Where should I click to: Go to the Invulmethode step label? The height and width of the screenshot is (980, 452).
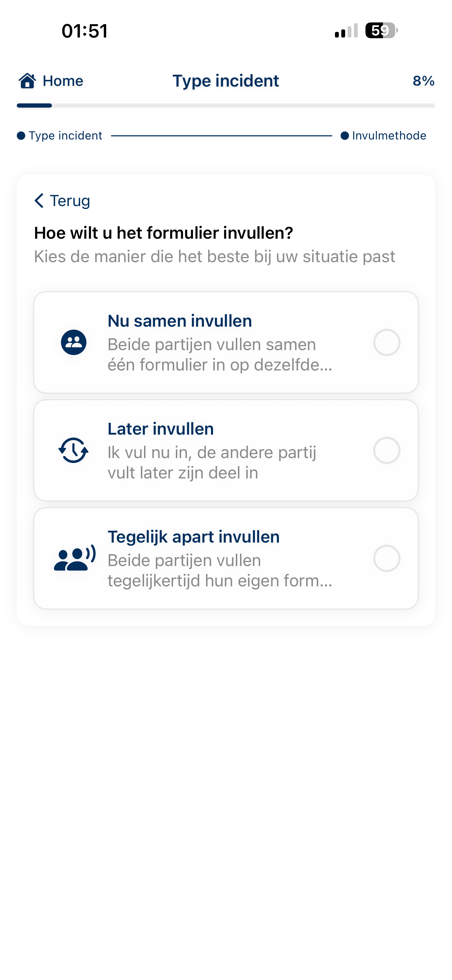click(x=389, y=135)
